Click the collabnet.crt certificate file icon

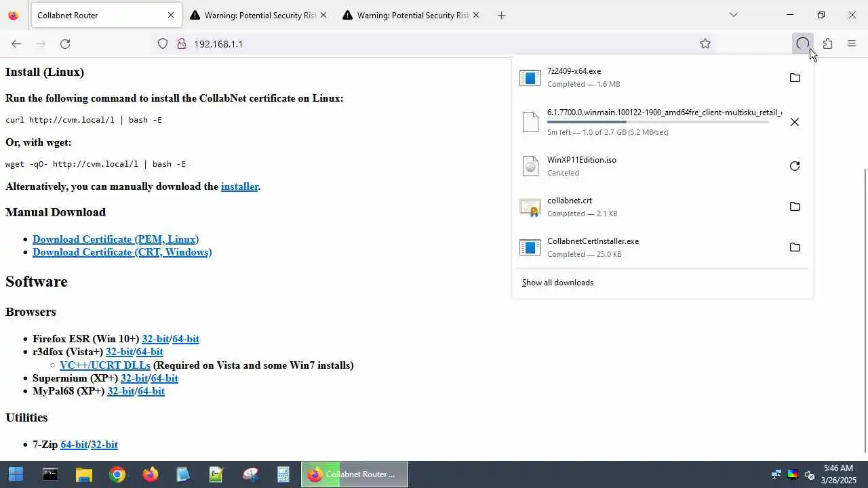point(530,207)
